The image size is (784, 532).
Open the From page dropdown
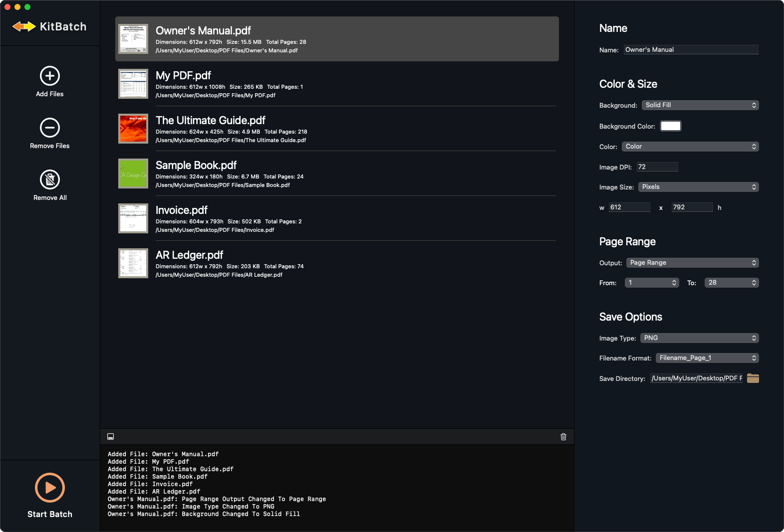click(x=652, y=283)
